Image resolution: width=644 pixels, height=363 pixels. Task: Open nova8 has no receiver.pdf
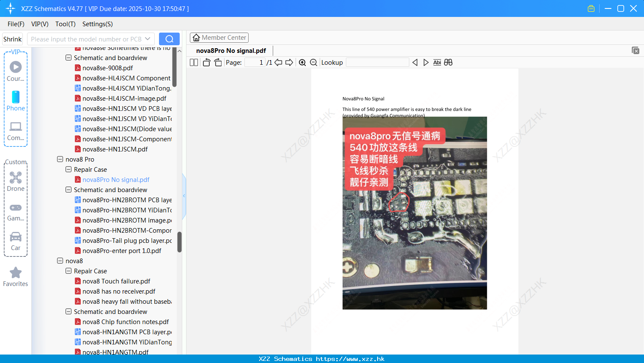(119, 291)
